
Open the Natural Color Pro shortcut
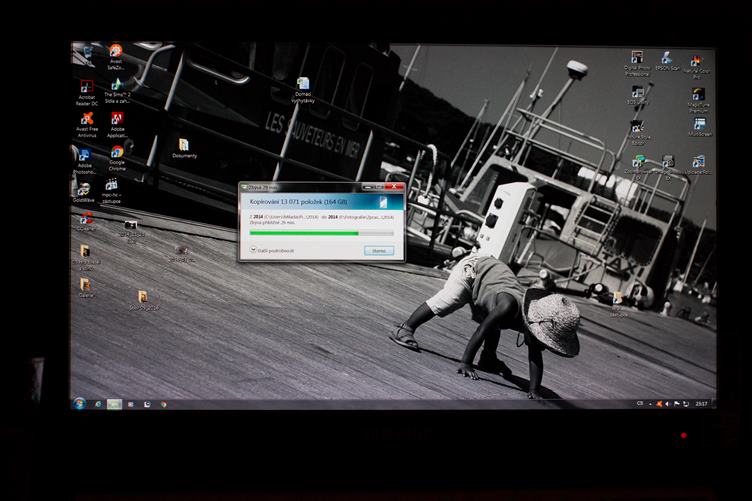697,66
